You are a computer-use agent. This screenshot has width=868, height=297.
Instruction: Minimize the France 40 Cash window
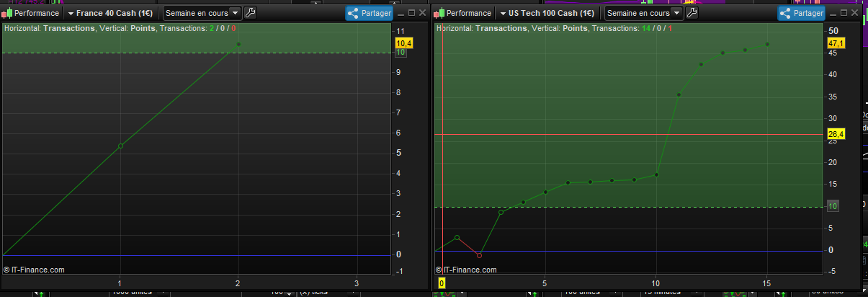click(x=401, y=13)
